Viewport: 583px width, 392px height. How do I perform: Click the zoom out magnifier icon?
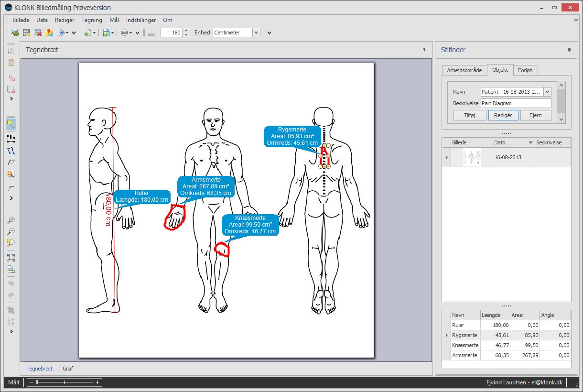click(x=11, y=231)
